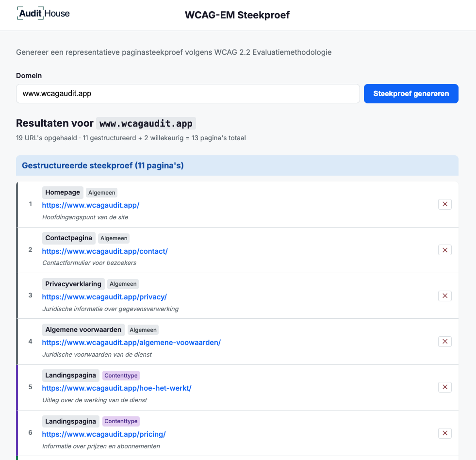
Task: Click the Privacyverklaring label badge
Action: coord(73,284)
